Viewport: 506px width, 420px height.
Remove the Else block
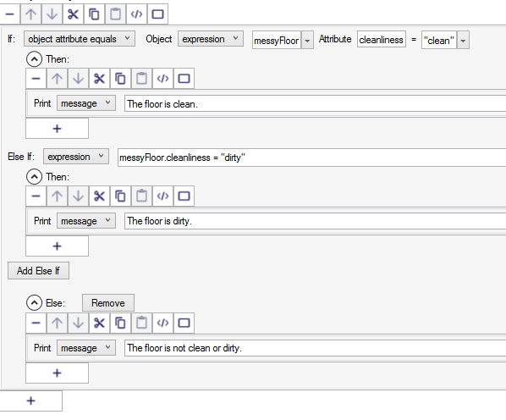pos(108,303)
